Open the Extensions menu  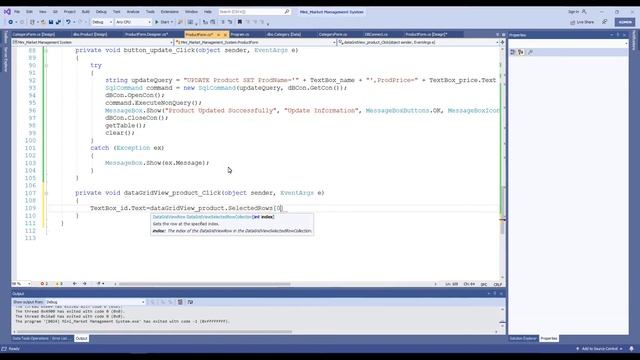tap(169, 12)
